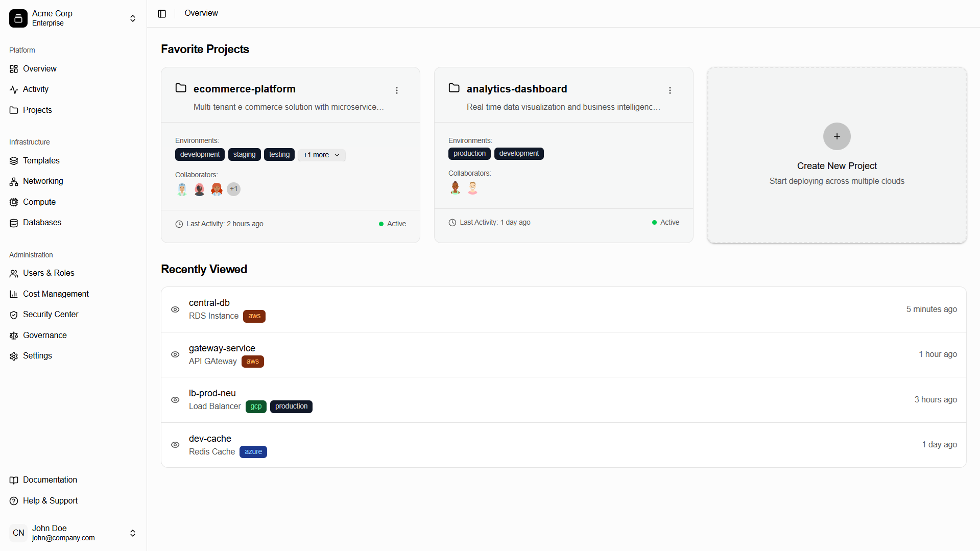The width and height of the screenshot is (980, 551).
Task: Go to Help & Support
Action: click(50, 501)
